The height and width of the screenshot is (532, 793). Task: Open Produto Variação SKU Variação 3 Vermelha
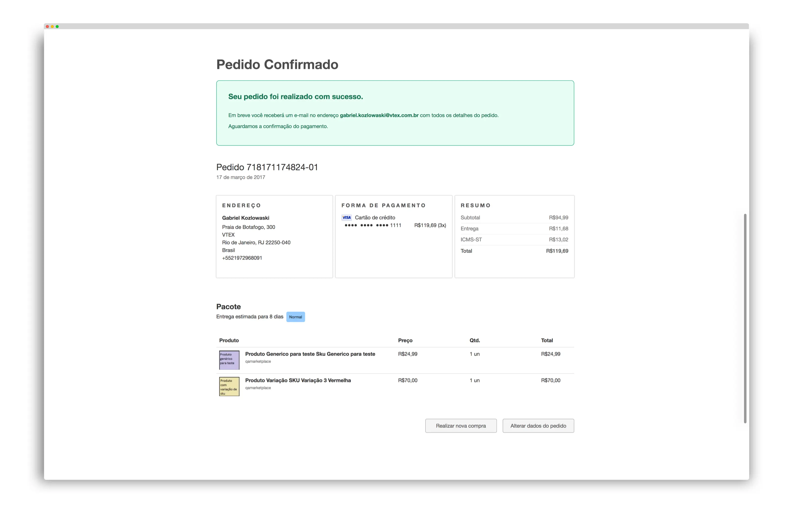pos(298,380)
